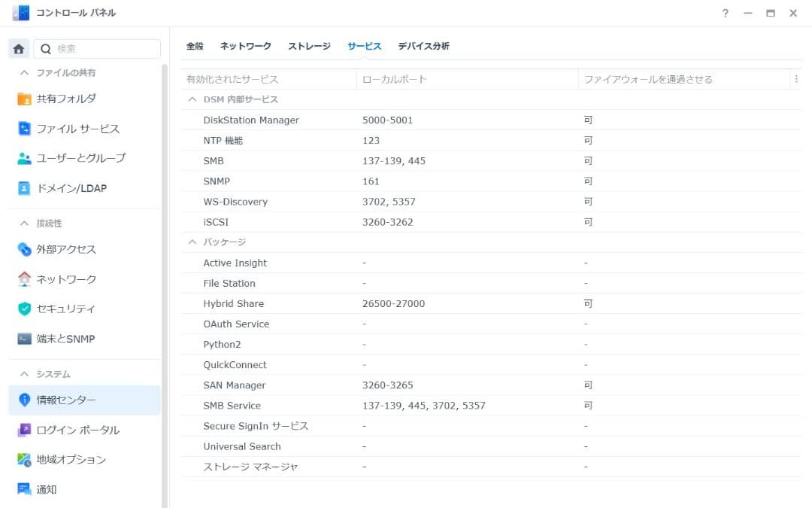Select QuickConnect row
812x508 pixels.
(x=491, y=364)
